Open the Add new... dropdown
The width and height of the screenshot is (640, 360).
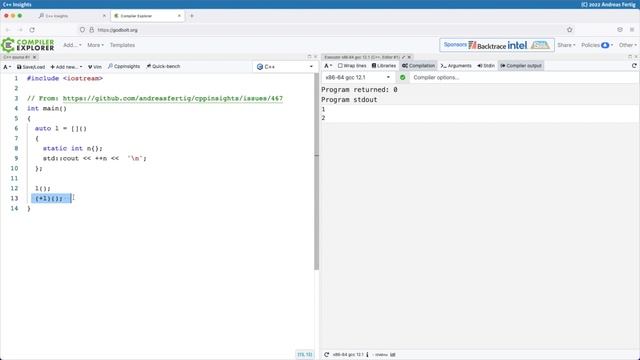pyautogui.click(x=66, y=67)
